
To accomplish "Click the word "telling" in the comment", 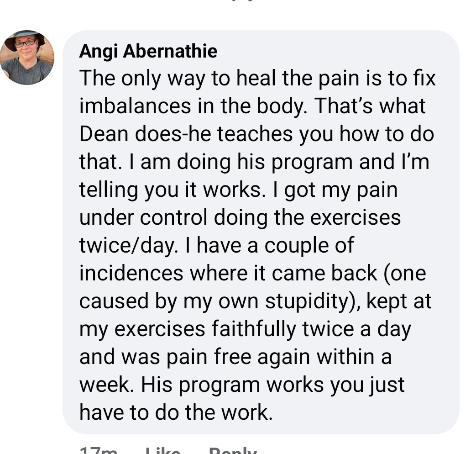I will 108,190.
